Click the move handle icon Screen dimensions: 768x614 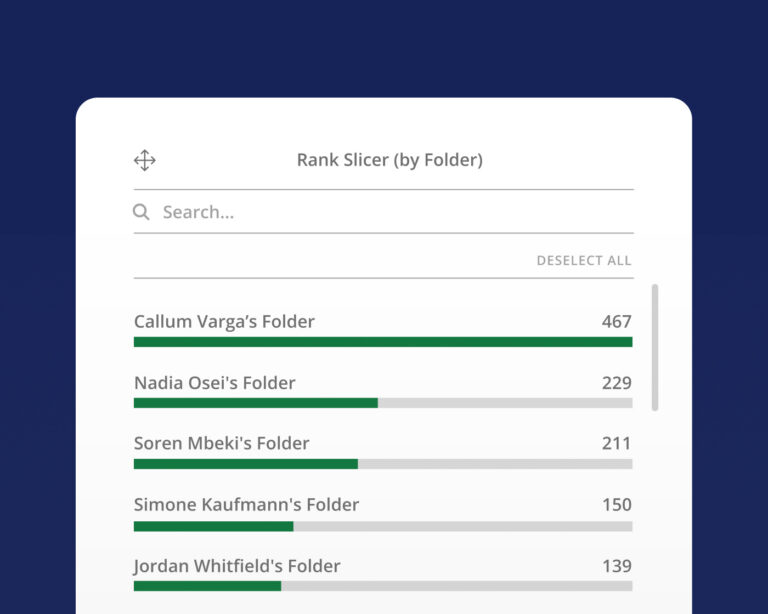click(144, 160)
